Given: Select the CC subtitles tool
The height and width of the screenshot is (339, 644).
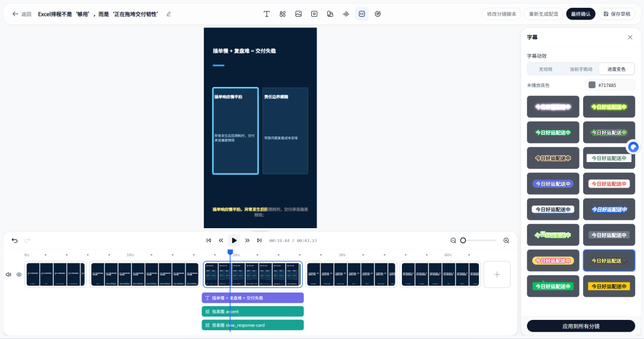Looking at the screenshot, I should [362, 14].
